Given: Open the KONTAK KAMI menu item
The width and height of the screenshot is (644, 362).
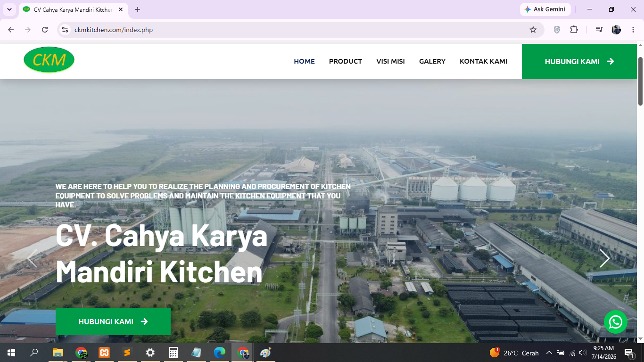Looking at the screenshot, I should point(484,61).
